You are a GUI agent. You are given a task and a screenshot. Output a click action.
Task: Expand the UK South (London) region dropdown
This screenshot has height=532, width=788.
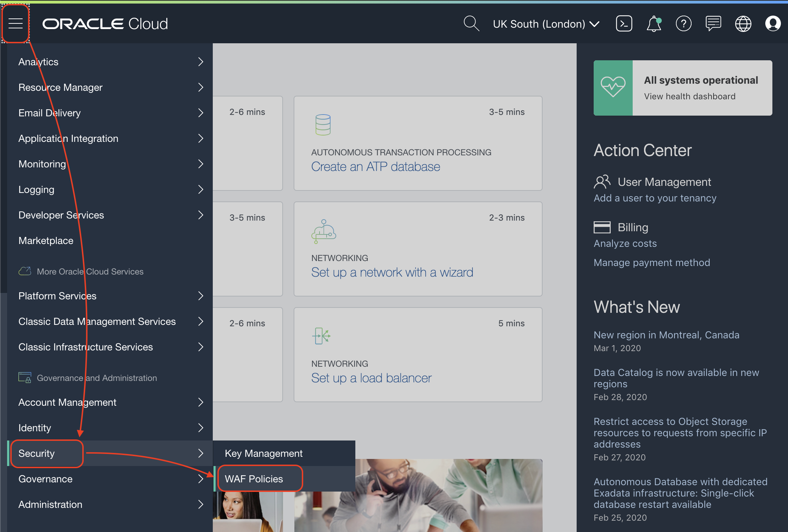(546, 24)
